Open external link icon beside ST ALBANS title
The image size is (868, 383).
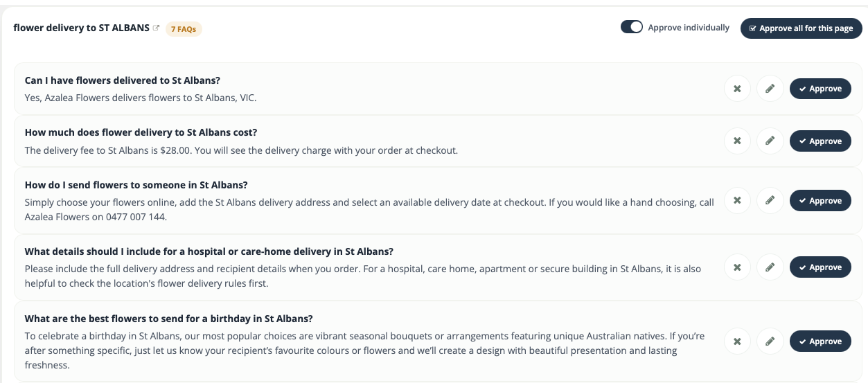pos(156,28)
